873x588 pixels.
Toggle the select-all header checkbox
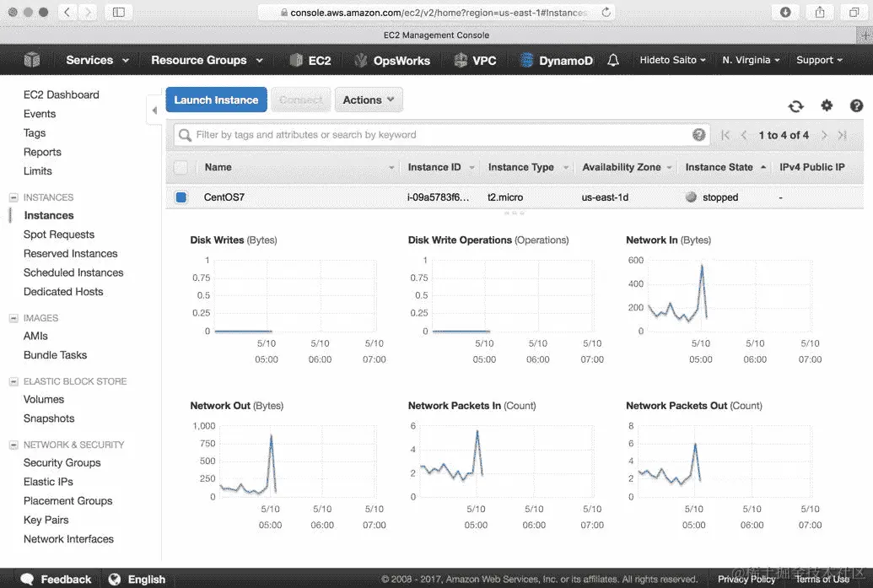click(181, 167)
